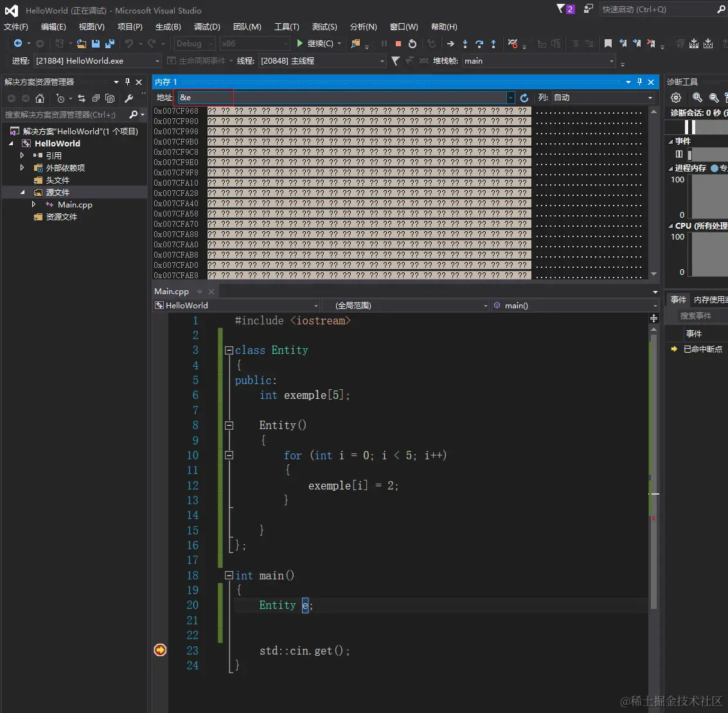
Task: Collapse the Entity class code block
Action: pos(229,351)
